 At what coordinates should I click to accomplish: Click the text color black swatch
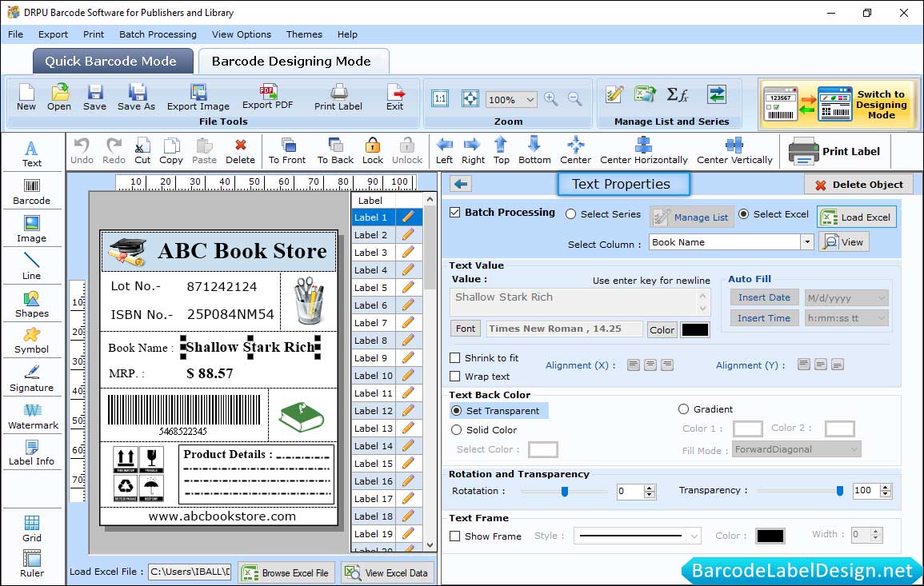[694, 330]
